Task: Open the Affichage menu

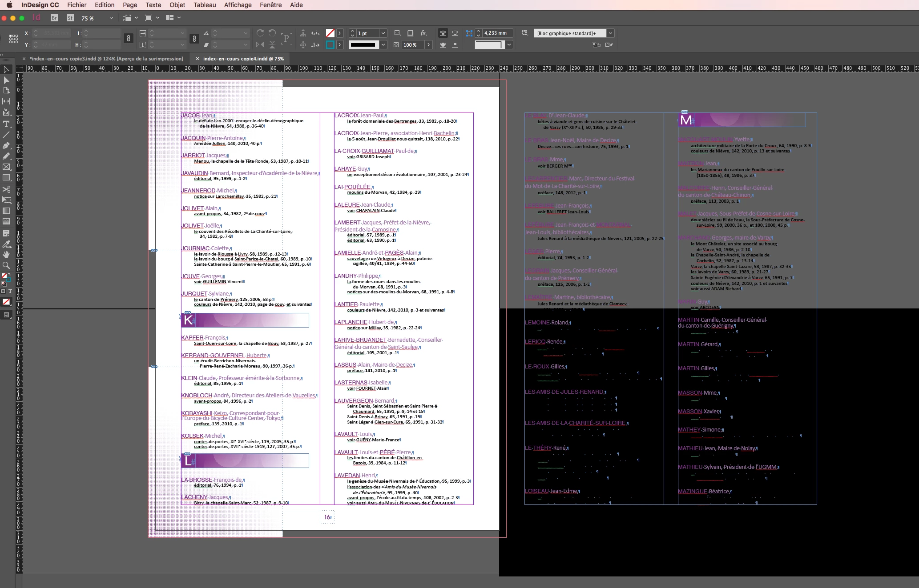Action: (x=238, y=5)
